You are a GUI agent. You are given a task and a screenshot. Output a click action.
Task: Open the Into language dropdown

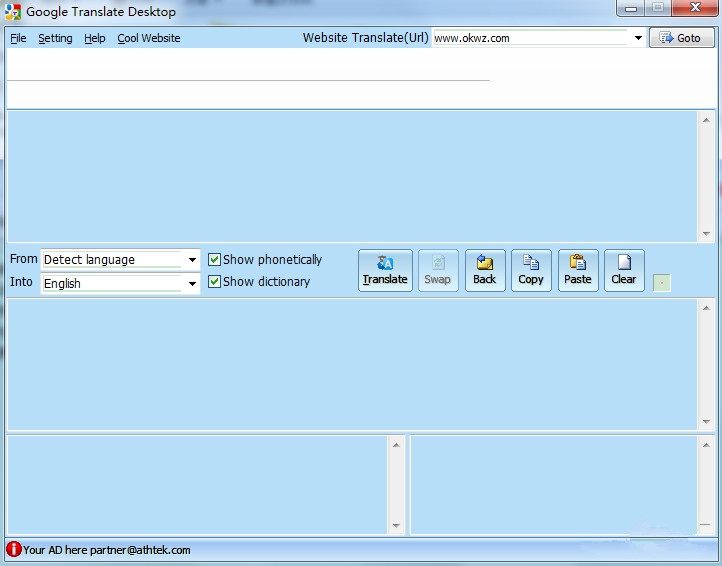coord(192,284)
